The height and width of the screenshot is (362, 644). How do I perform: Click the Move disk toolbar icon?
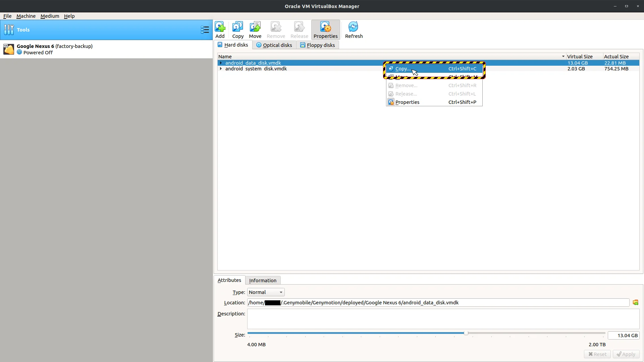pyautogui.click(x=255, y=29)
